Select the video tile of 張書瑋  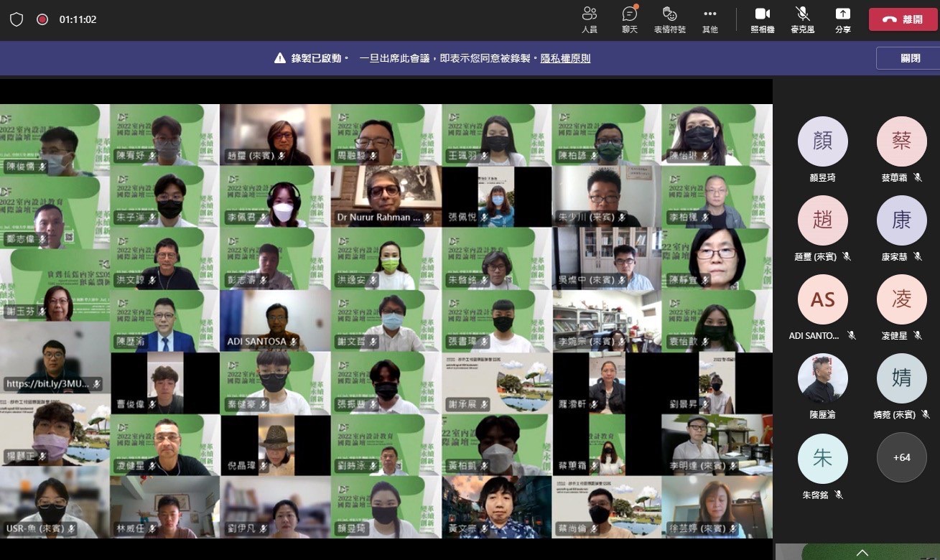click(497, 321)
